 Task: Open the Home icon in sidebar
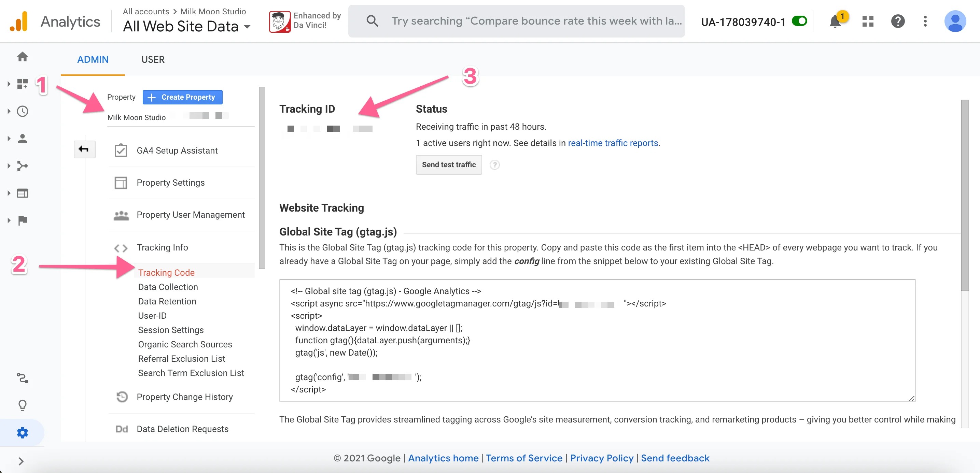click(23, 56)
